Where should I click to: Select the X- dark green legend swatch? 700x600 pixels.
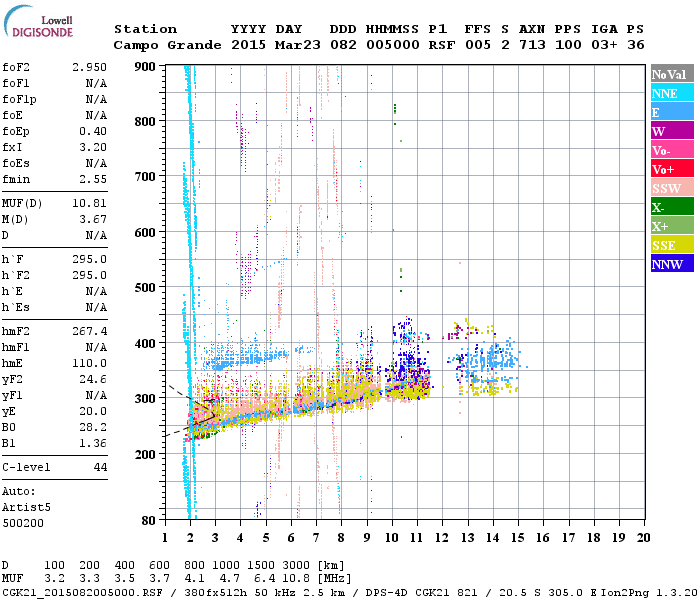(672, 207)
